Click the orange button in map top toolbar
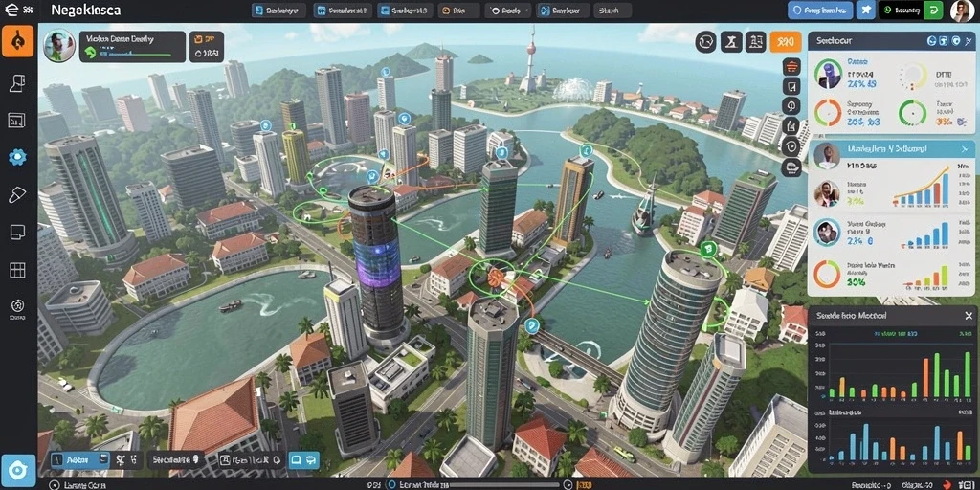 pos(786,42)
